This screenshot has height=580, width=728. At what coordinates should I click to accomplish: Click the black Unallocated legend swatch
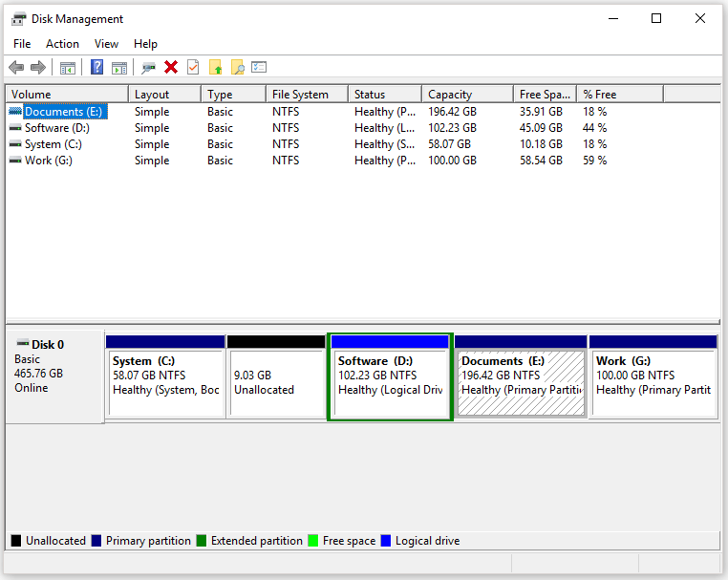(x=16, y=541)
